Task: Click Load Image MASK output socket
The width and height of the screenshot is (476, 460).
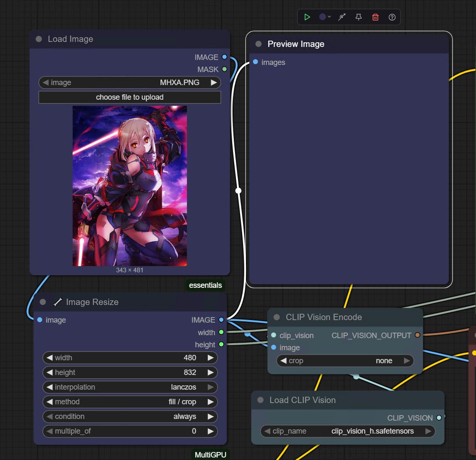Action: coord(224,69)
